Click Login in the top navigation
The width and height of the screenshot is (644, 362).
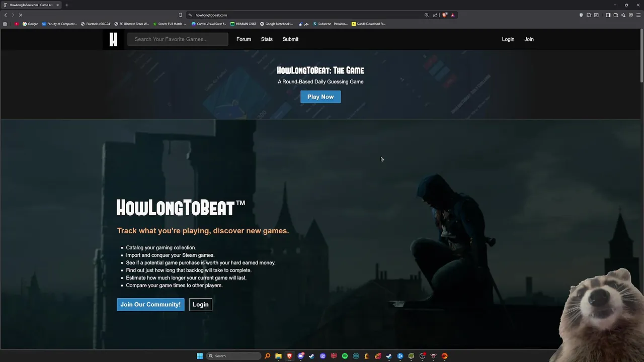pyautogui.click(x=508, y=39)
